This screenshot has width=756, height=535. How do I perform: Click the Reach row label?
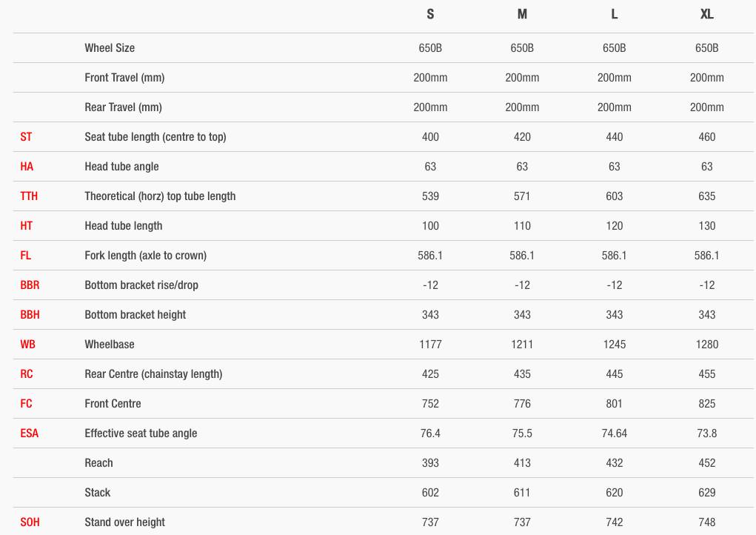(x=98, y=463)
